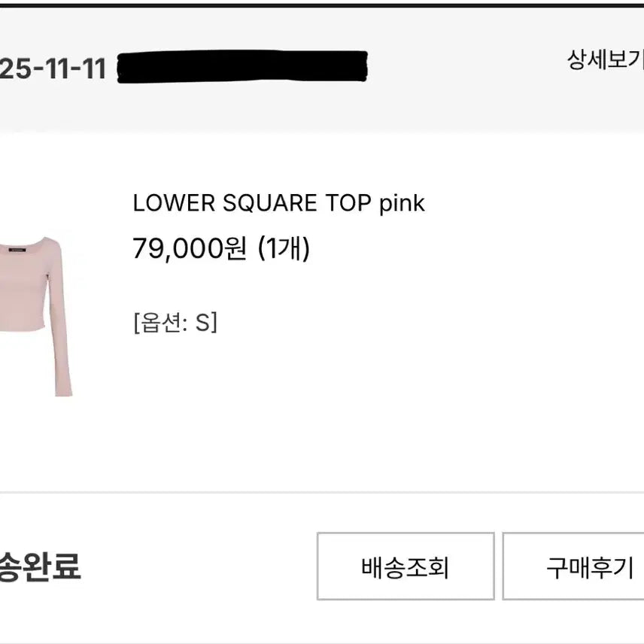Open the LOWER SQUARE TOP pink product title
The image size is (644, 644).
[278, 203]
